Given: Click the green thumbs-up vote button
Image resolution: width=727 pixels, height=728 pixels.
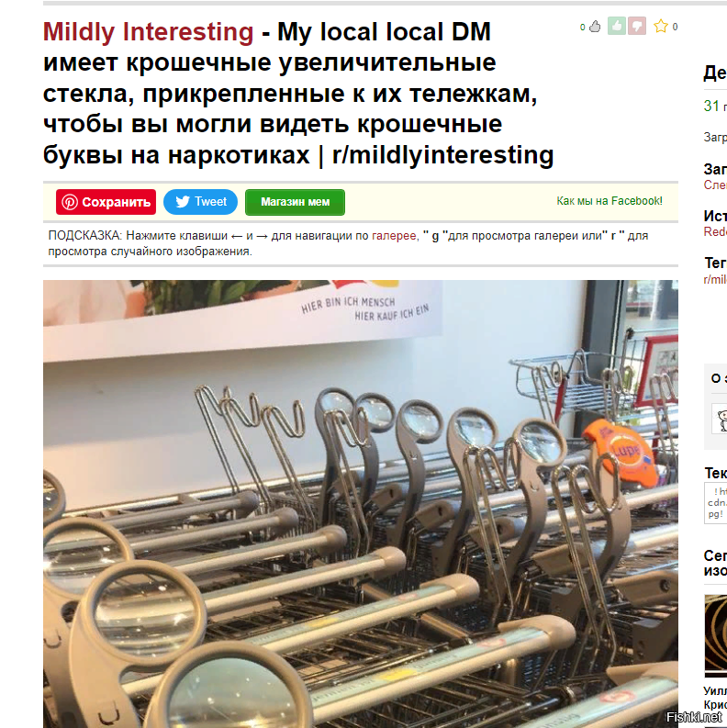Looking at the screenshot, I should click(617, 26).
